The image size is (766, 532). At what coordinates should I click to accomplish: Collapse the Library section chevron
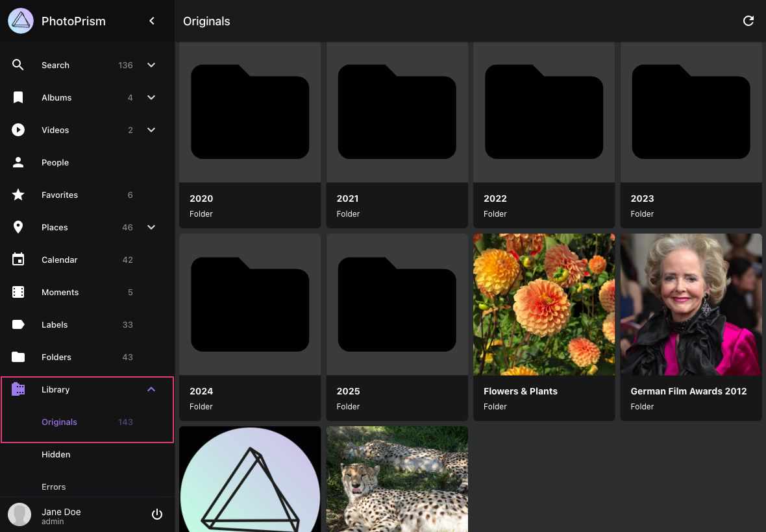[x=151, y=389]
